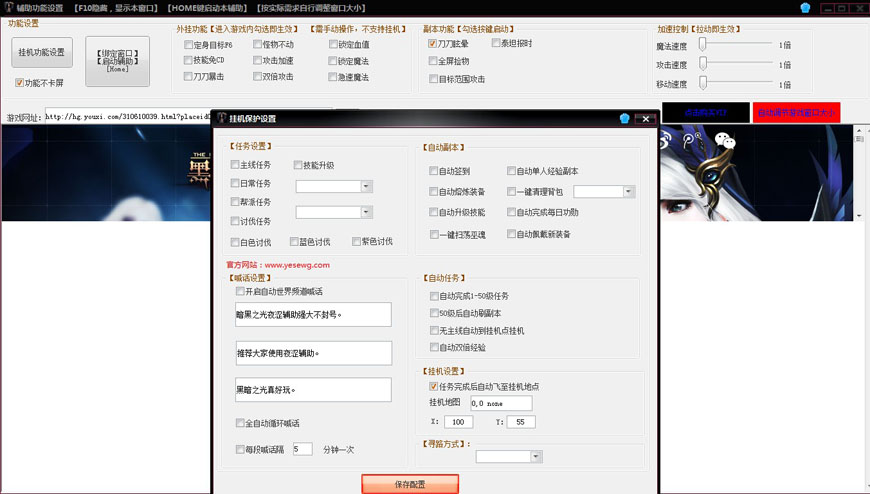Adjust the 魔法速度 slider handle
Image resolution: width=870 pixels, height=494 pixels.
tap(703, 45)
